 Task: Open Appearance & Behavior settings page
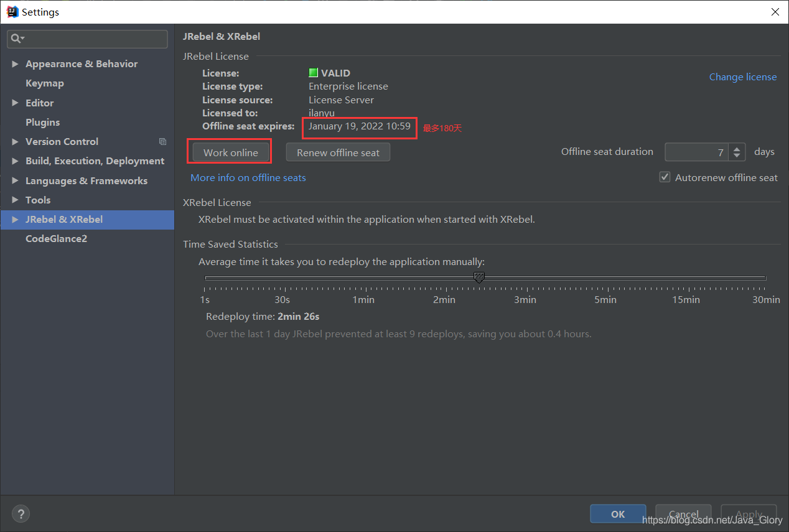click(x=82, y=64)
